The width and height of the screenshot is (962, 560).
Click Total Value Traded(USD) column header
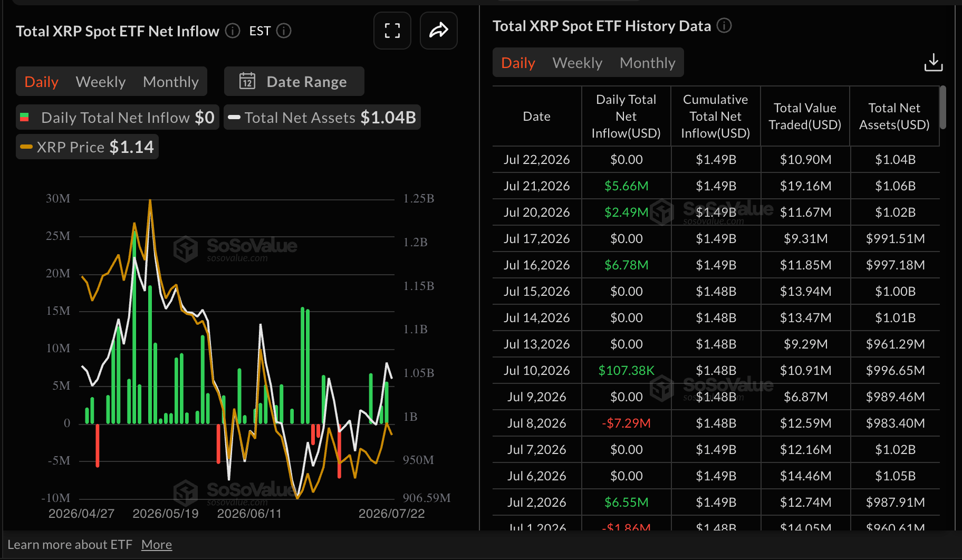(805, 116)
